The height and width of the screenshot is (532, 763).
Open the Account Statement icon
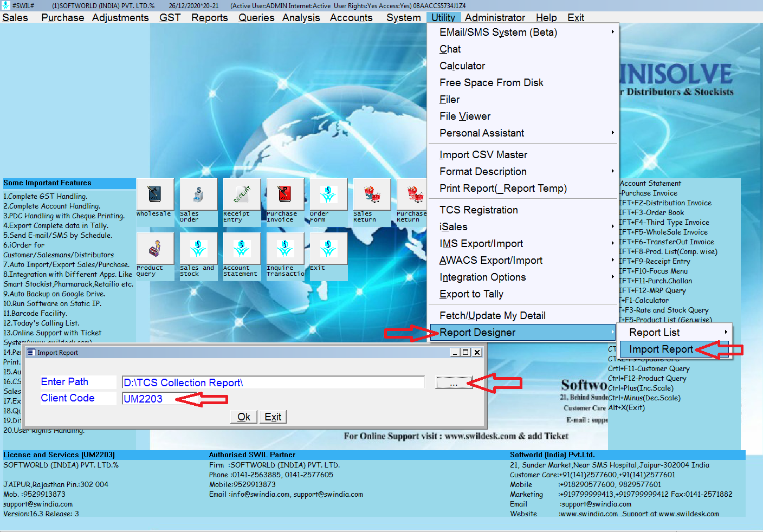[242, 249]
